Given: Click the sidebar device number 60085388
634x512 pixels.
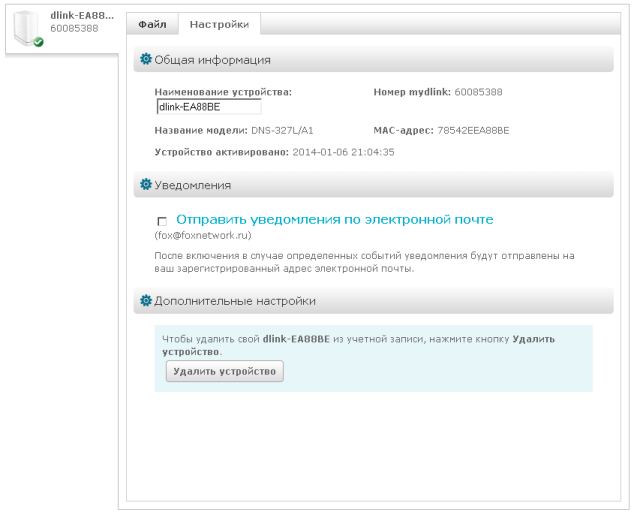Looking at the screenshot, I should tap(74, 28).
